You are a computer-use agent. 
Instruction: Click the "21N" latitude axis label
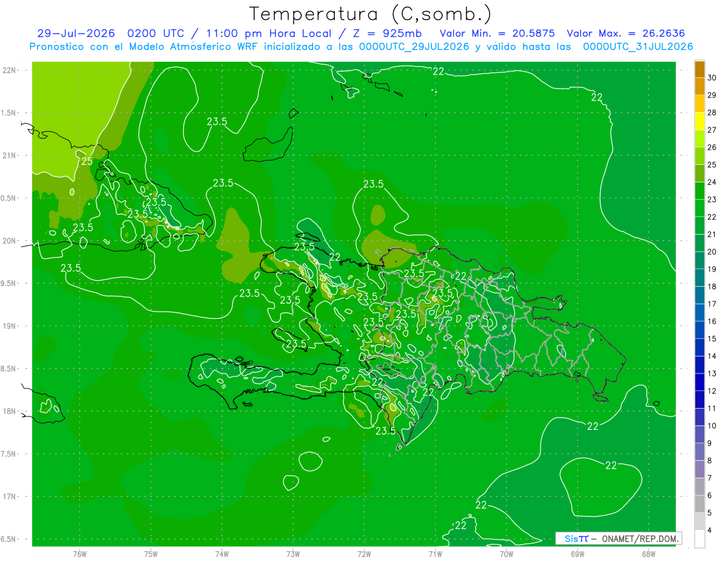tap(9, 155)
